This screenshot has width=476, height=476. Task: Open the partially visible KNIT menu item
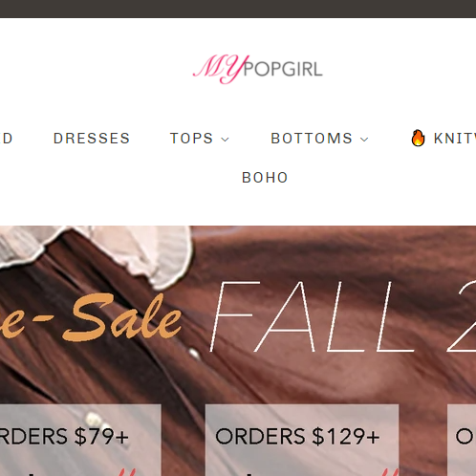pos(455,139)
